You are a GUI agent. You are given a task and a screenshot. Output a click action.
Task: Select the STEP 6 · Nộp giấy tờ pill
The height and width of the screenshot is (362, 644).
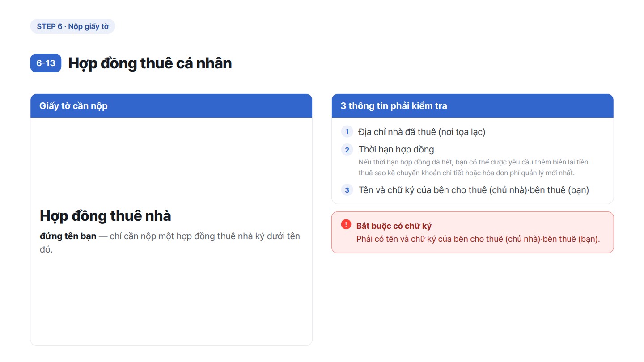click(x=73, y=26)
